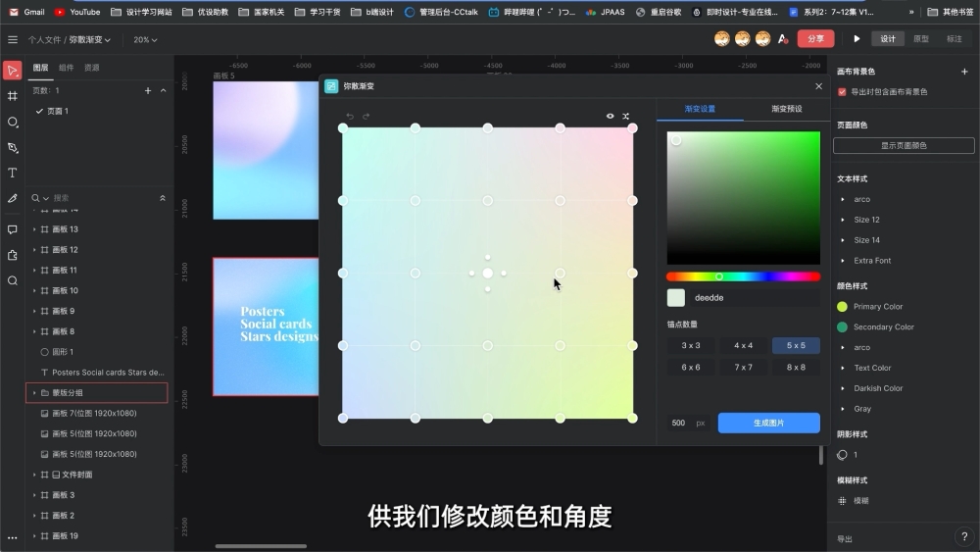Select 5 x 5 anchor count
Image resolution: width=980 pixels, height=552 pixels.
(796, 346)
